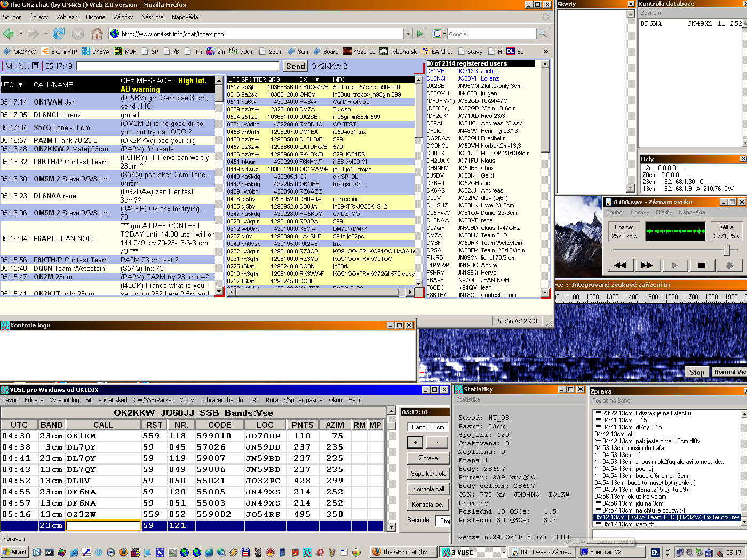This screenshot has height=560, width=747.
Task: Open the Board bookmark
Action: click(x=326, y=52)
